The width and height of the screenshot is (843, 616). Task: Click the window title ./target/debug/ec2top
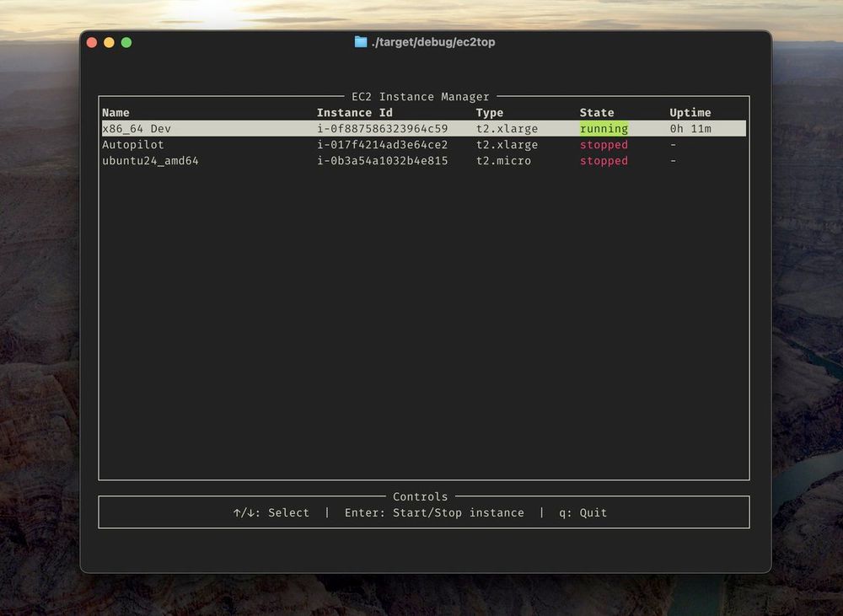pyautogui.click(x=432, y=42)
